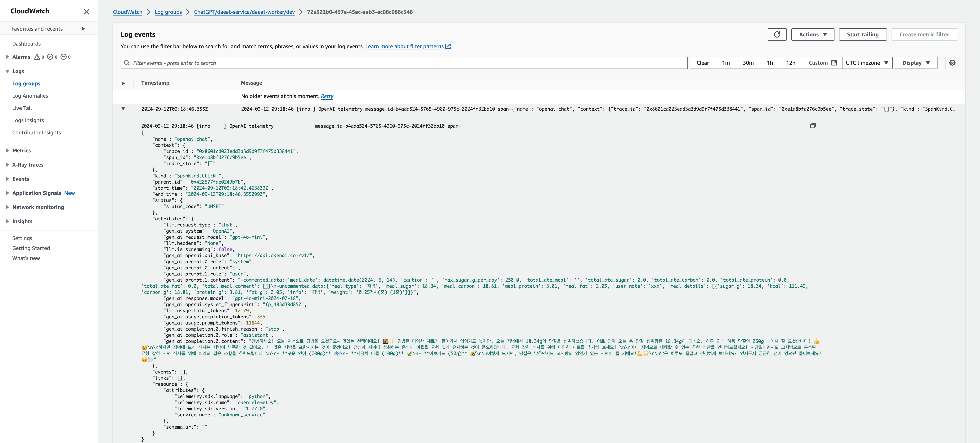Click the "UNSET" status code value

214,207
